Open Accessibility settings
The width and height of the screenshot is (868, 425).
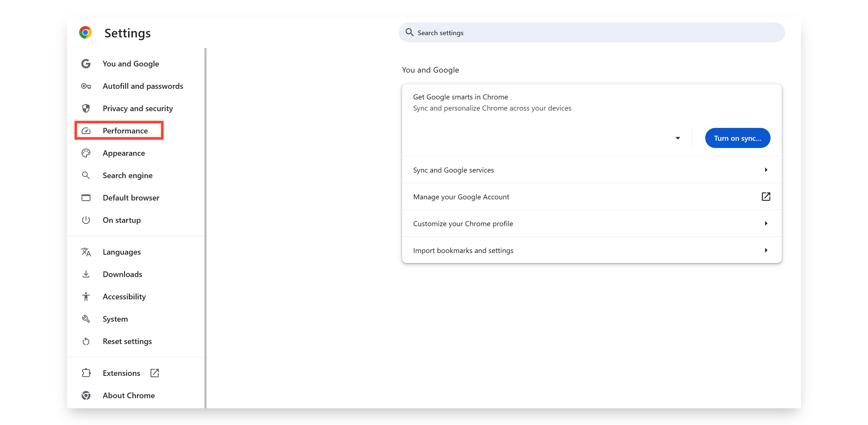pos(124,297)
